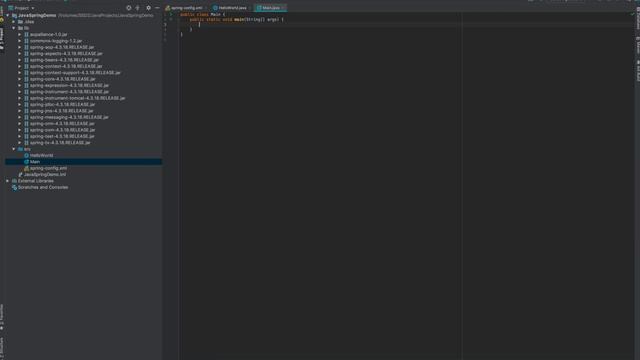Screen dimensions: 640x360
Task: Collapse the lib folder
Action: (13, 28)
